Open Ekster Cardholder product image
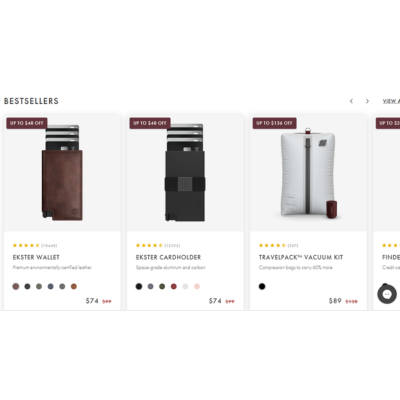Viewport: 400px width, 400px height. 185,173
